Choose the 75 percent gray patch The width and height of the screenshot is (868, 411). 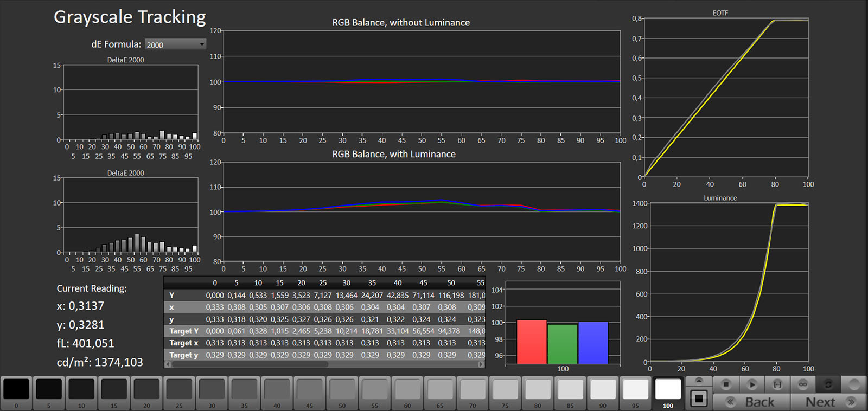tap(505, 389)
